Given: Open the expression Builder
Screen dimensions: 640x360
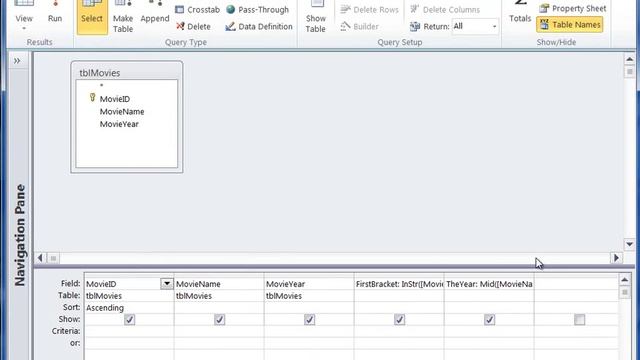Looking at the screenshot, I should [360, 27].
